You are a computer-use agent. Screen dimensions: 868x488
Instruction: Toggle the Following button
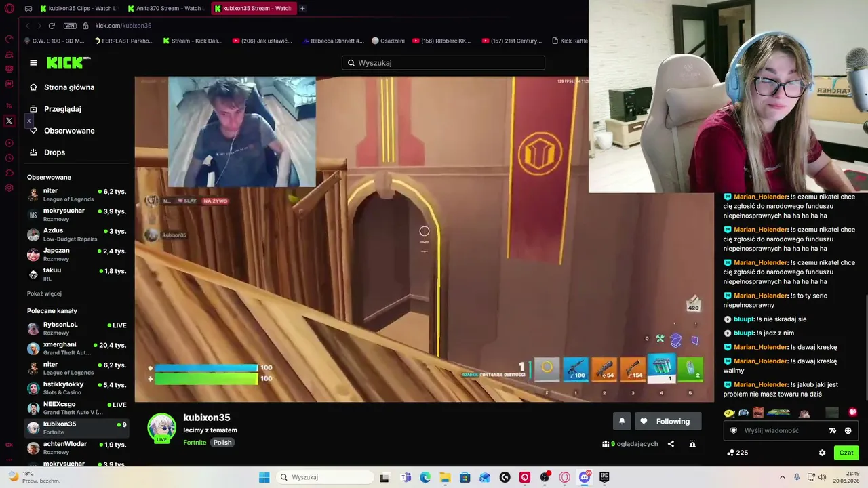coord(667,422)
